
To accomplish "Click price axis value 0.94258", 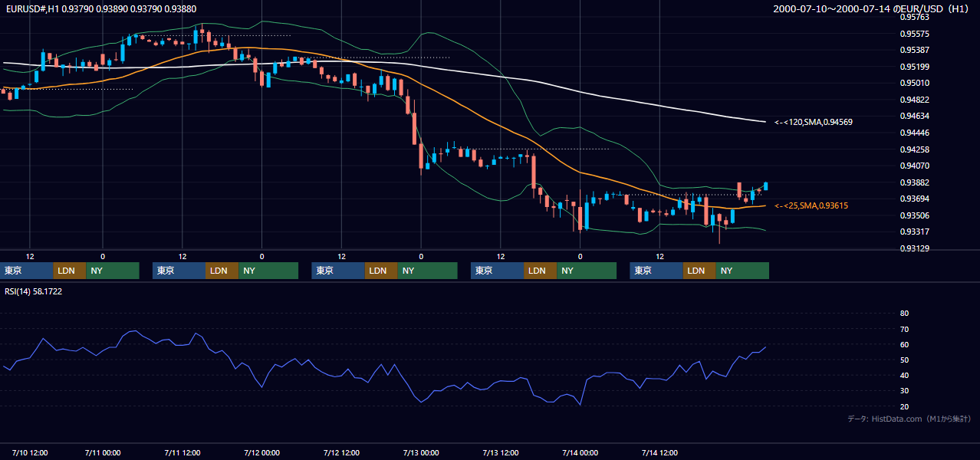I will click(914, 149).
